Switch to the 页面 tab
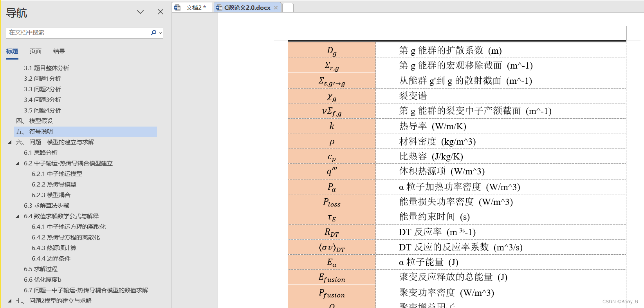644x308 pixels. pyautogui.click(x=36, y=51)
